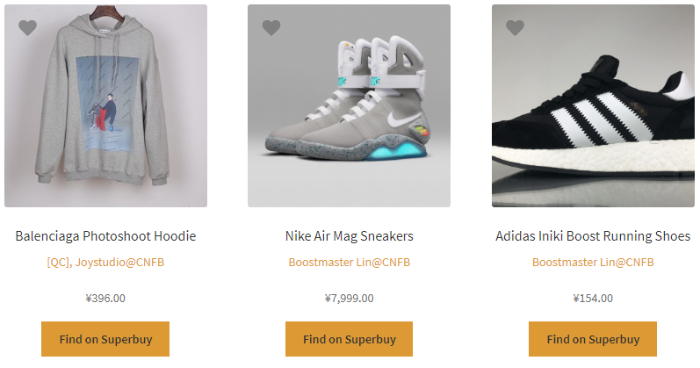The width and height of the screenshot is (700, 368).
Task: Like the Adidas Iniki Boost shoes
Action: [x=515, y=28]
